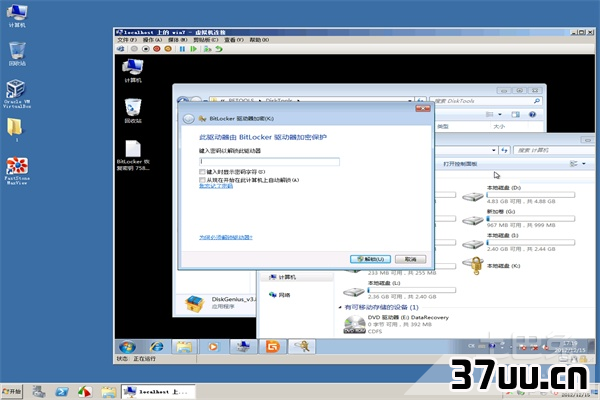
Task: Select DVD drive (E:) DataRecovery
Action: click(x=396, y=324)
